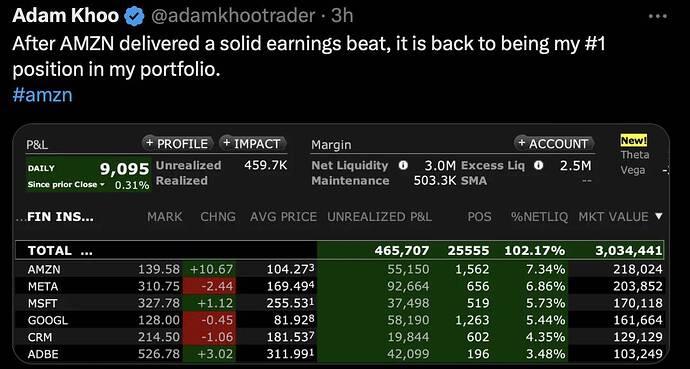Viewport: 690px width, 369px height.
Task: Open the @adamkhootrader profile handle
Action: click(x=233, y=16)
